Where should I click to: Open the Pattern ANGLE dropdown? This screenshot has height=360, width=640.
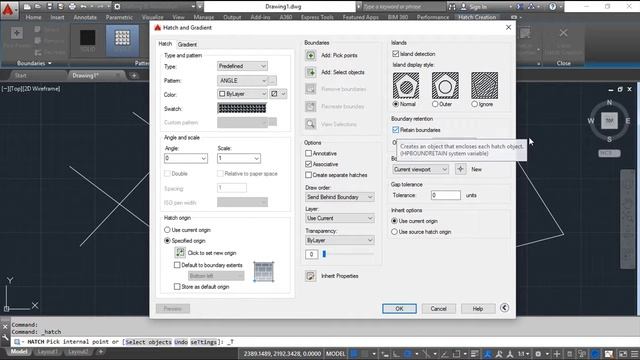pos(242,80)
